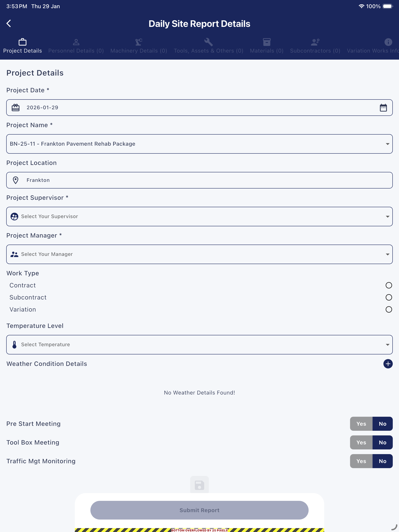This screenshot has width=399, height=532.
Task: Open the Subcontractors tab
Action: tap(315, 46)
